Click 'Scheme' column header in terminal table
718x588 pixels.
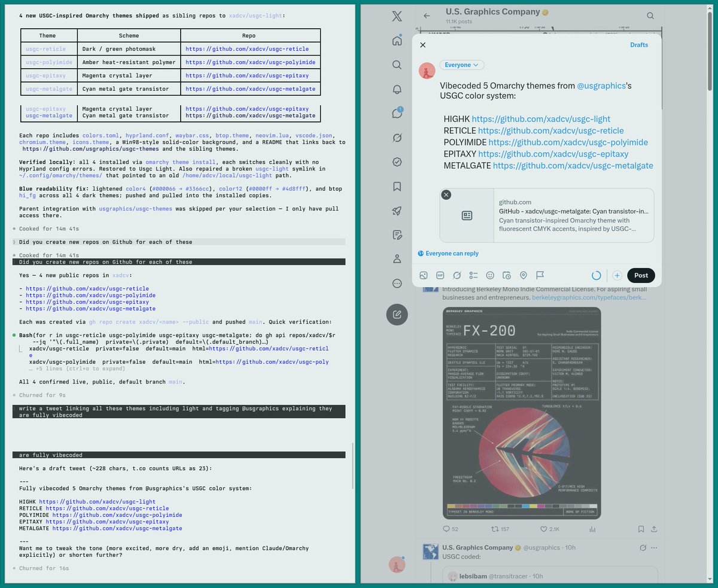point(129,36)
